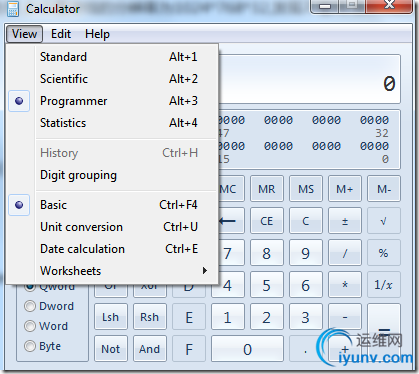
Task: Click the number 3 key
Action: [x=306, y=317]
